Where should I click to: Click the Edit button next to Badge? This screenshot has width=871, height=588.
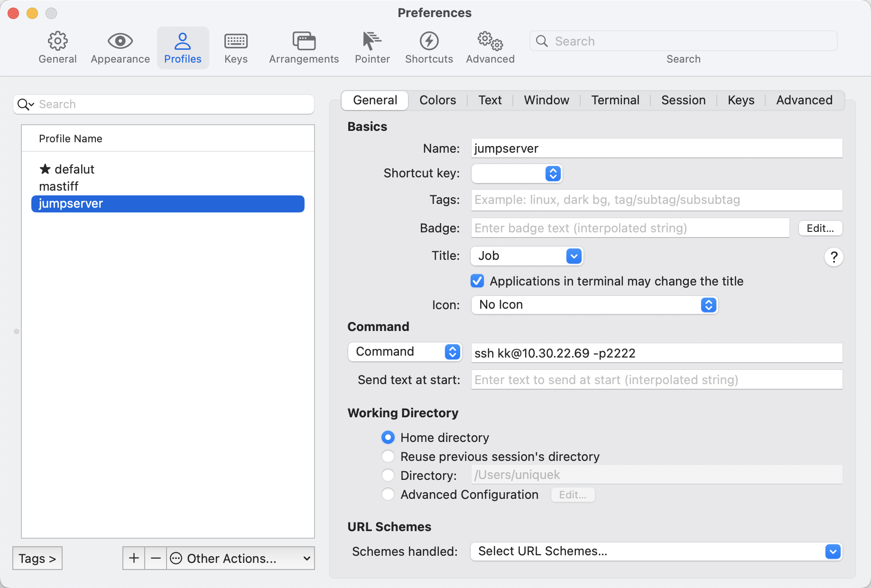coord(820,228)
